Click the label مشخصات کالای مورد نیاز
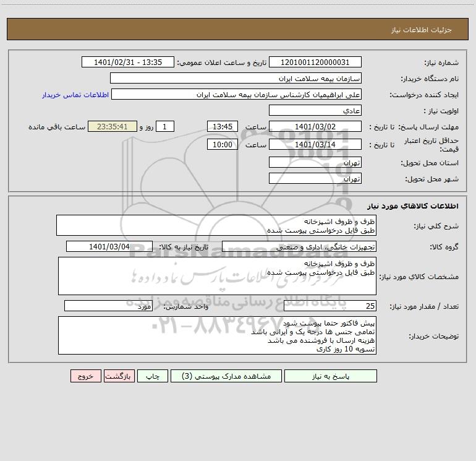Screen dimensions: 476x461 click(x=419, y=277)
